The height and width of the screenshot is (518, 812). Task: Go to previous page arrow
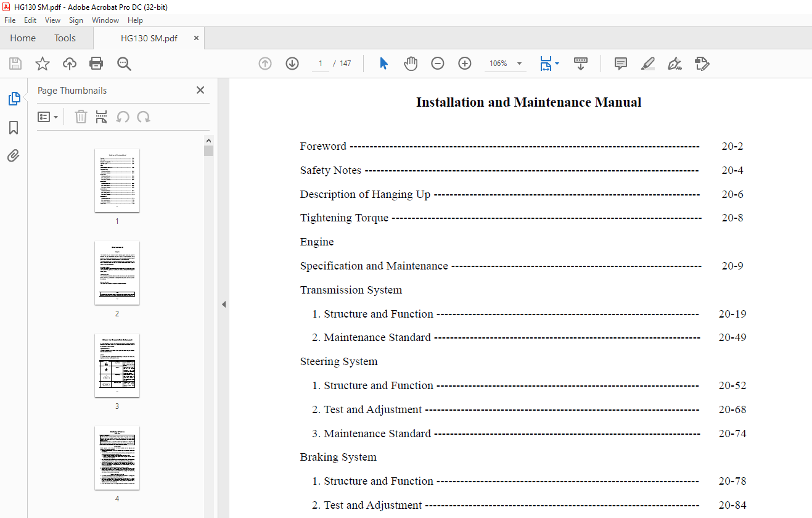coord(265,64)
